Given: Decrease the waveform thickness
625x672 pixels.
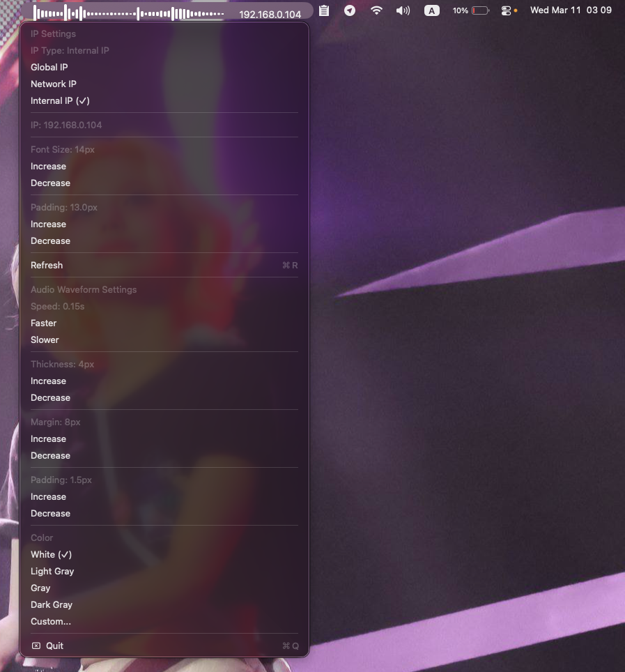Looking at the screenshot, I should pos(50,397).
